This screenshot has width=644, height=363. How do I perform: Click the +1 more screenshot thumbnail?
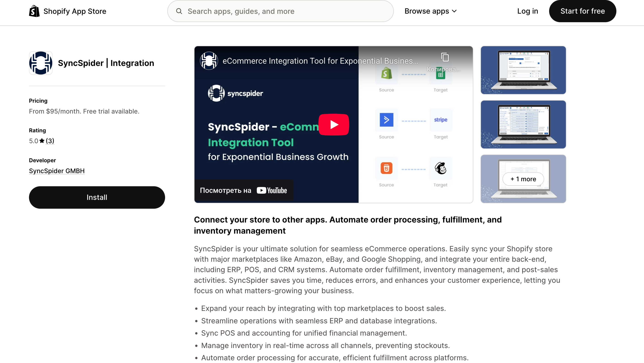click(523, 179)
